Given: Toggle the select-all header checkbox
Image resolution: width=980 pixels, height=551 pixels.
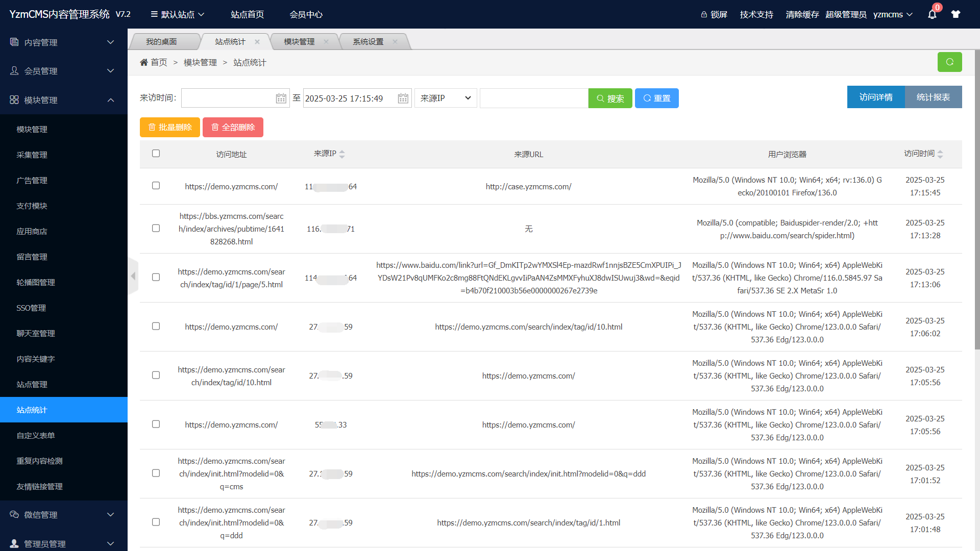Looking at the screenshot, I should point(156,154).
